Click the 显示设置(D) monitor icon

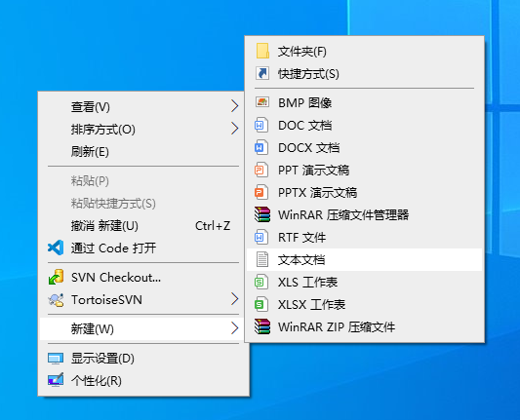[x=56, y=359]
